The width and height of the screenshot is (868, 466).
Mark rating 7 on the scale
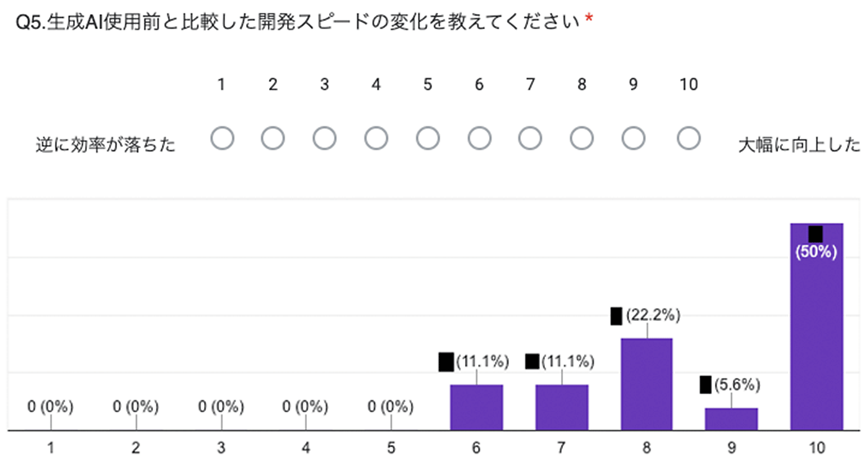click(530, 138)
